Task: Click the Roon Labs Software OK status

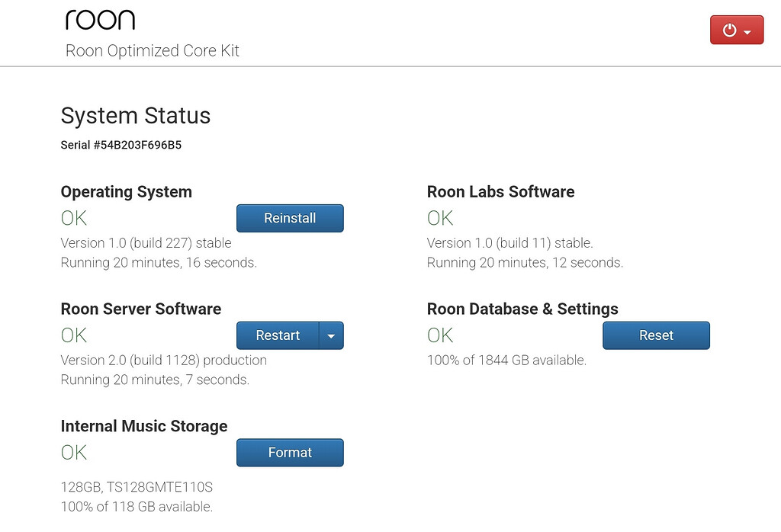Action: point(439,218)
